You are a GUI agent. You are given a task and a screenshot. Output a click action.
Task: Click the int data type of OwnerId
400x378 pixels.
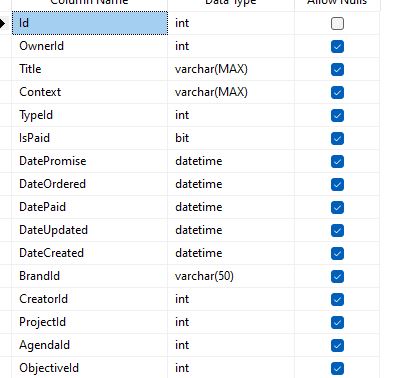[x=231, y=46]
